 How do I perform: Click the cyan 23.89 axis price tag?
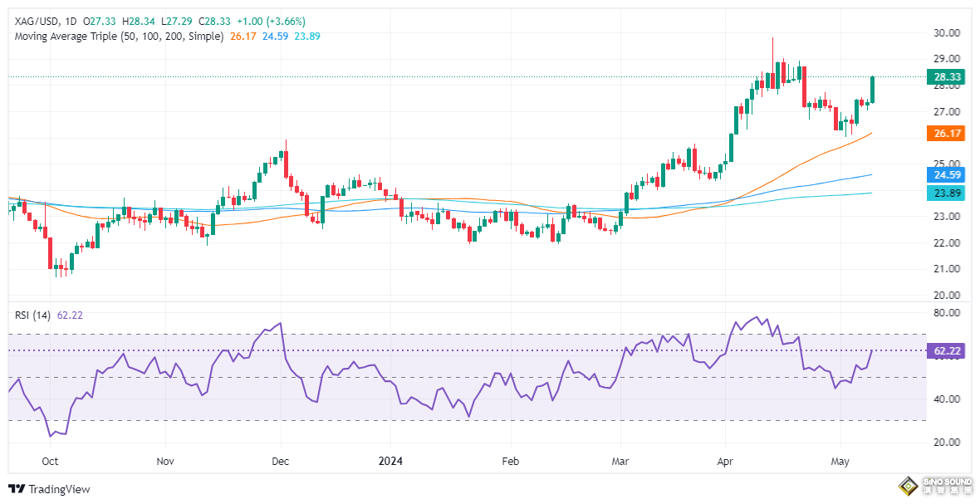click(947, 193)
